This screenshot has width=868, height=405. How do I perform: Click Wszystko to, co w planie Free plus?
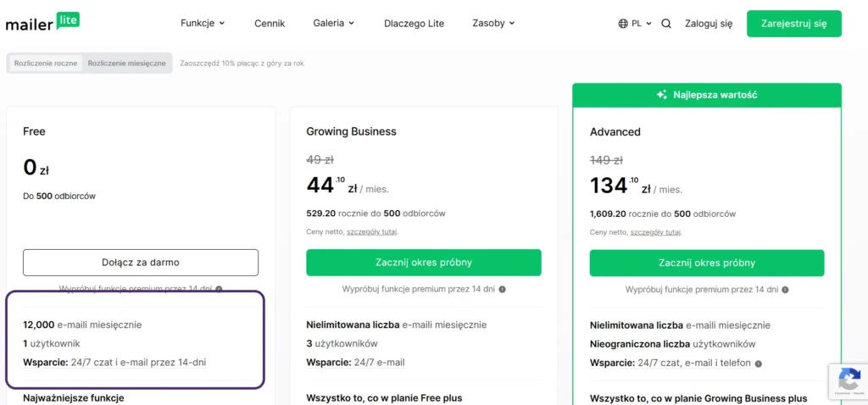pyautogui.click(x=384, y=398)
